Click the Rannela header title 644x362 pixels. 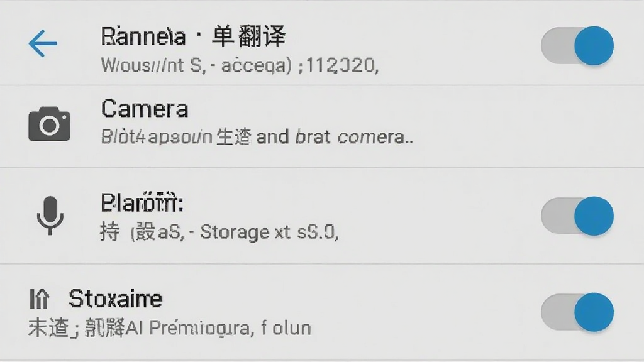click(193, 36)
